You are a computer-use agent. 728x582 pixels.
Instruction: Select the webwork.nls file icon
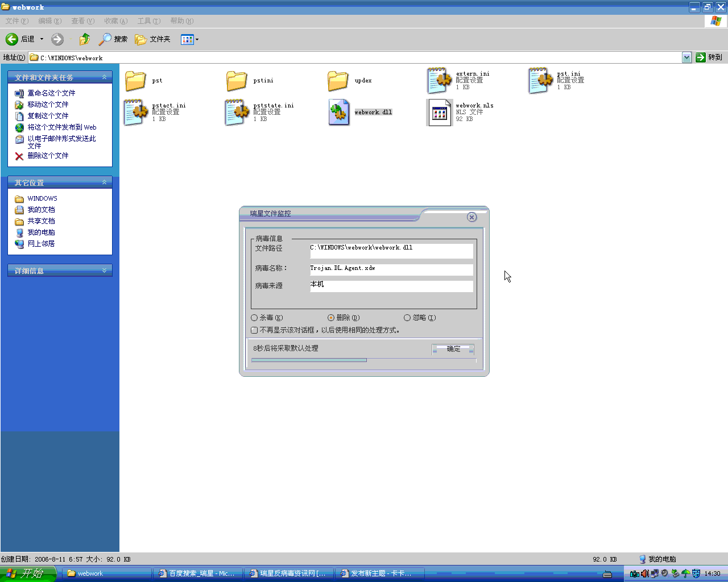(x=439, y=113)
